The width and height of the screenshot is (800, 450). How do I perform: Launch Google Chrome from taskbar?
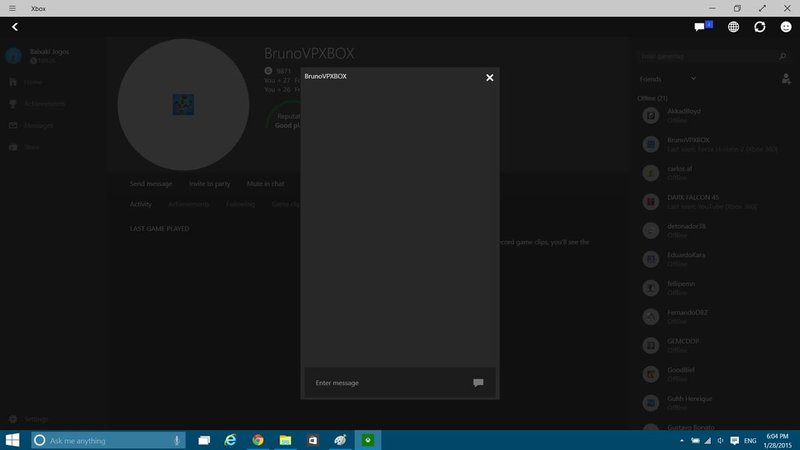[258, 440]
